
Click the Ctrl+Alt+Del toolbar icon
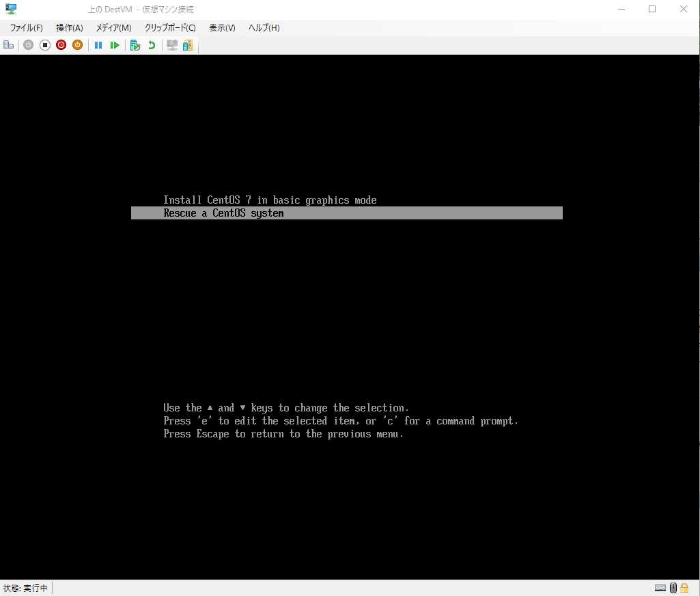coord(8,44)
